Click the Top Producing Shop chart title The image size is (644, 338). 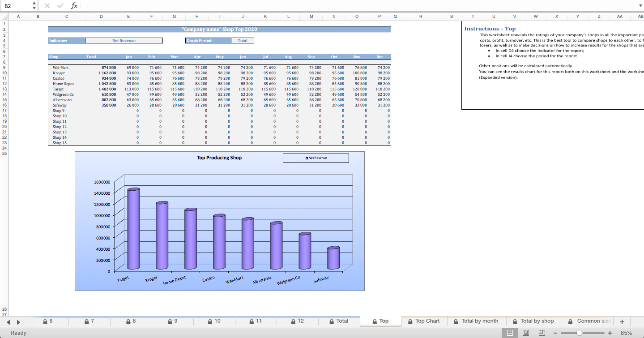(219, 158)
